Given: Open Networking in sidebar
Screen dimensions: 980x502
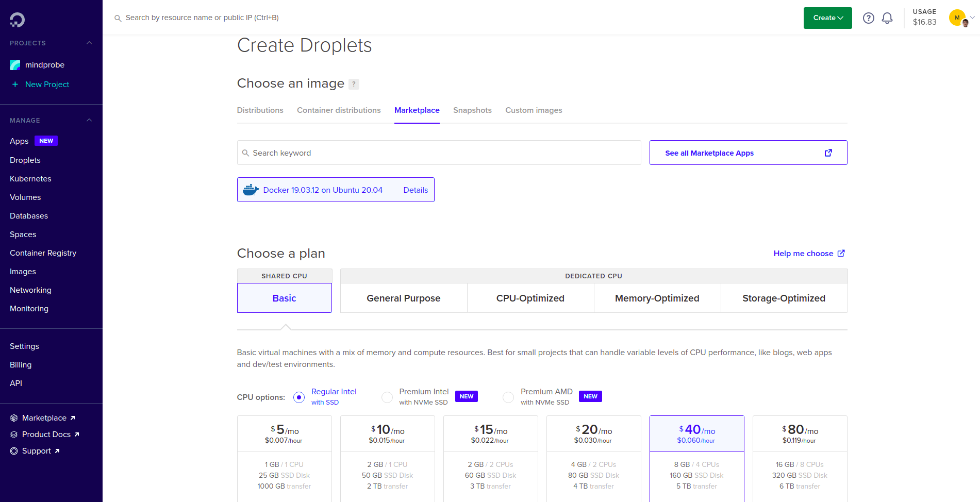Looking at the screenshot, I should (30, 290).
